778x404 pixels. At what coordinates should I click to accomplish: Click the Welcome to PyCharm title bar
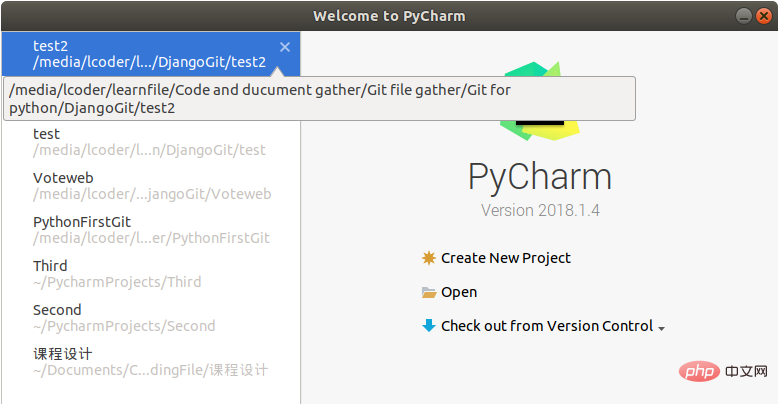389,16
